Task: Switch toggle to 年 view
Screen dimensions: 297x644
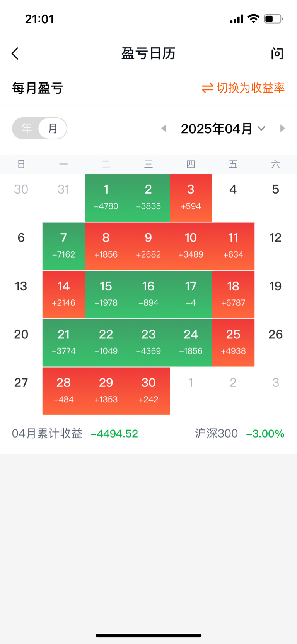Action: 27,128
